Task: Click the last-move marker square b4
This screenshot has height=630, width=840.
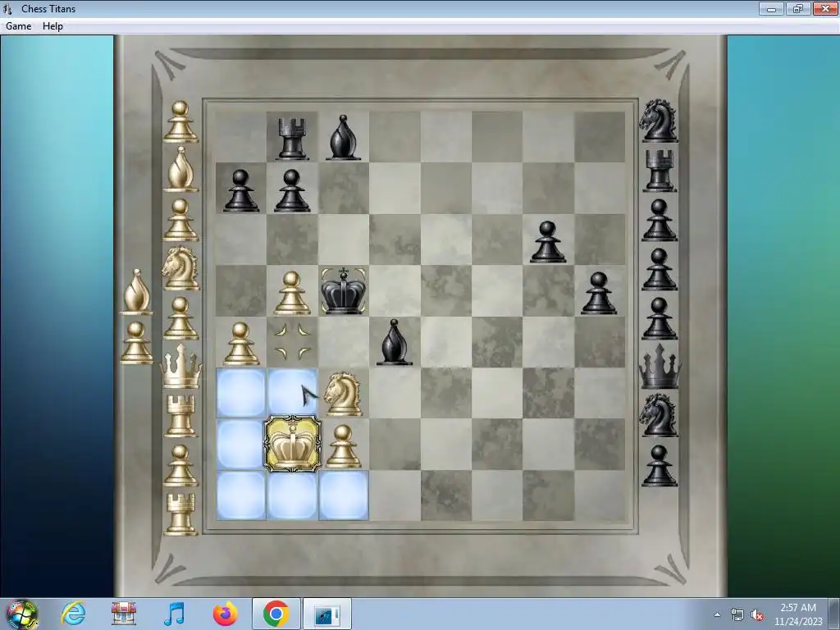Action: (x=293, y=342)
